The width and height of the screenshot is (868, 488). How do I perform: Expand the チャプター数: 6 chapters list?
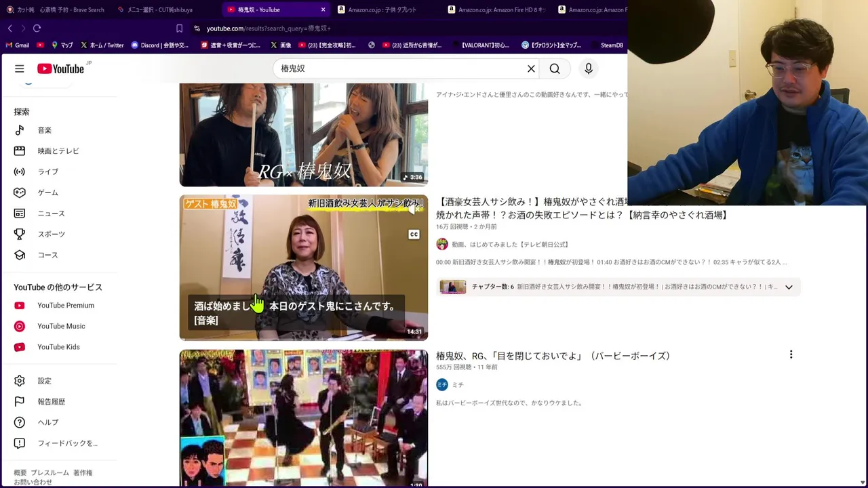789,287
